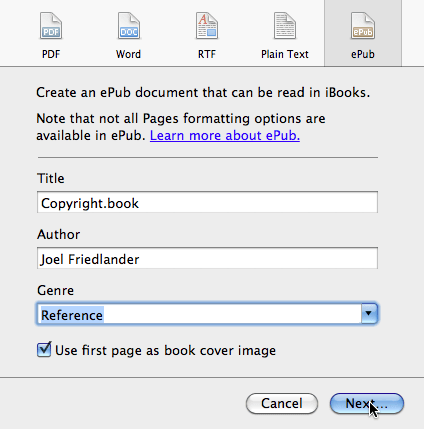Viewport: 424px width, 429px height.
Task: Click the ePub format icon
Action: [363, 26]
